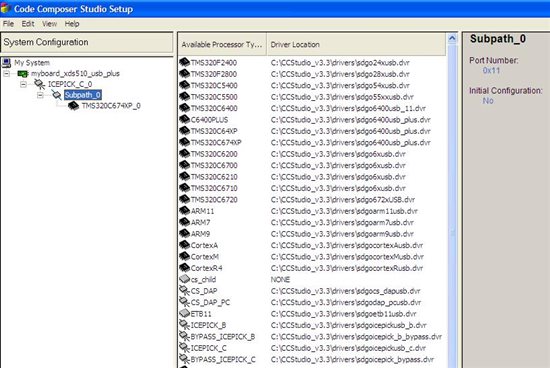Collapse the Subpath_0 tree node
The height and width of the screenshot is (368, 550).
tap(40, 95)
